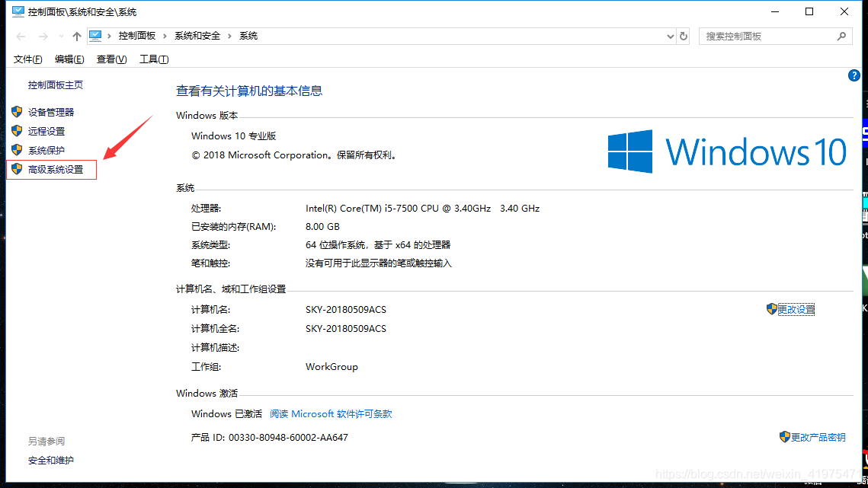The height and width of the screenshot is (488, 868).
Task: Select the text 没有可用于此显示器的笔或触控输入
Action: tap(379, 263)
